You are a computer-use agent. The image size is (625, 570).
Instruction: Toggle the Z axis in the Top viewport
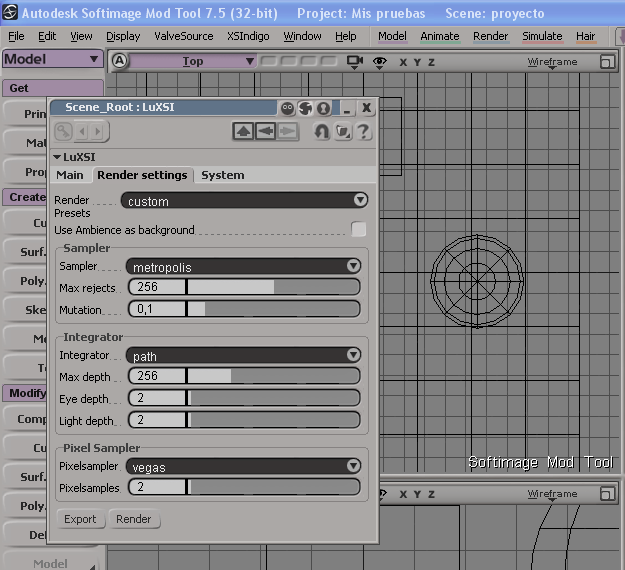click(x=431, y=62)
